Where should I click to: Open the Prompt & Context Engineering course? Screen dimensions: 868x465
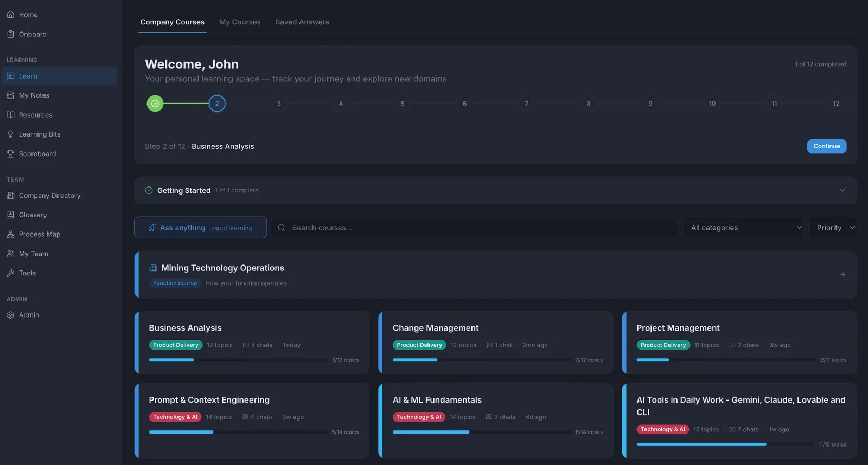(x=252, y=421)
